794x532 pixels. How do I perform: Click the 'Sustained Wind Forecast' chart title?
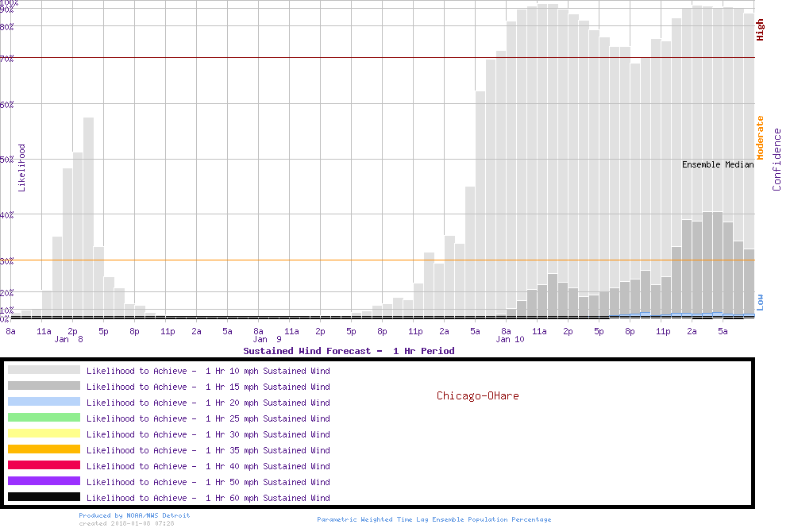click(349, 350)
